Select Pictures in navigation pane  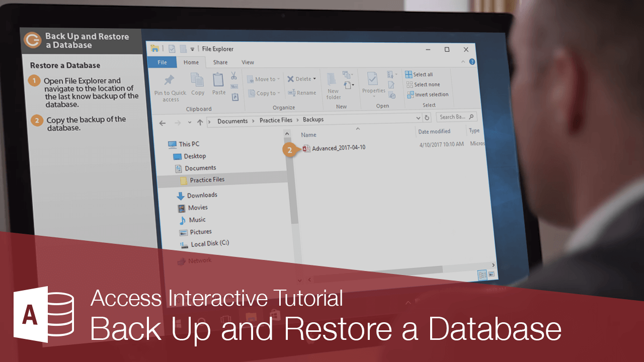coord(195,232)
